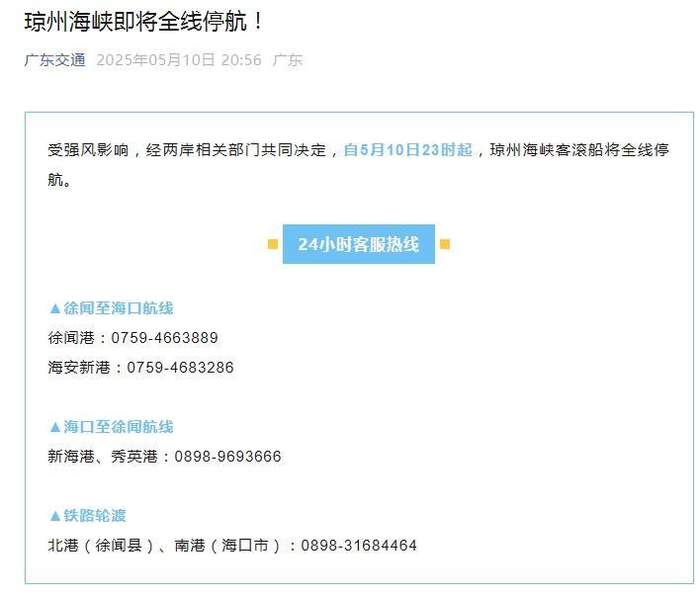The width and height of the screenshot is (700, 596).
Task: Click the 铁路轮渡 heading
Action: coord(95,516)
